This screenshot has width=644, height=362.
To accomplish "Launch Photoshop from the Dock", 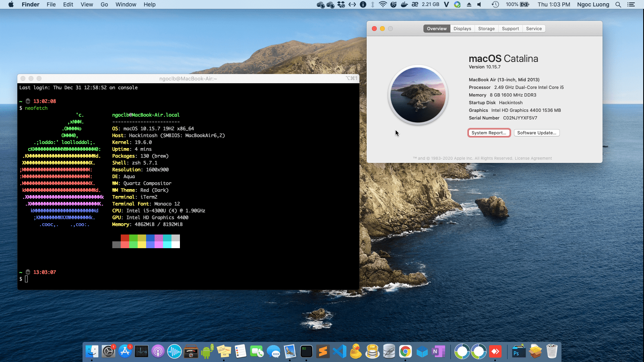I will [x=519, y=352].
